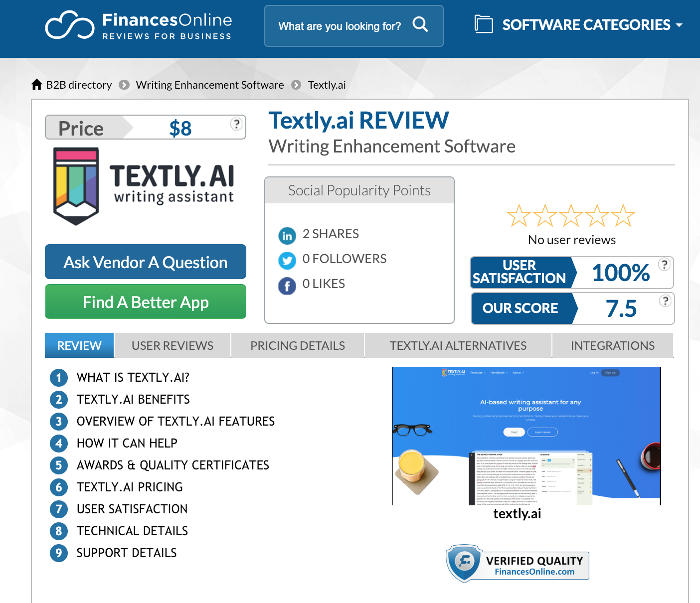
Task: Open the folder icon beside Software Categories
Action: pos(484,24)
